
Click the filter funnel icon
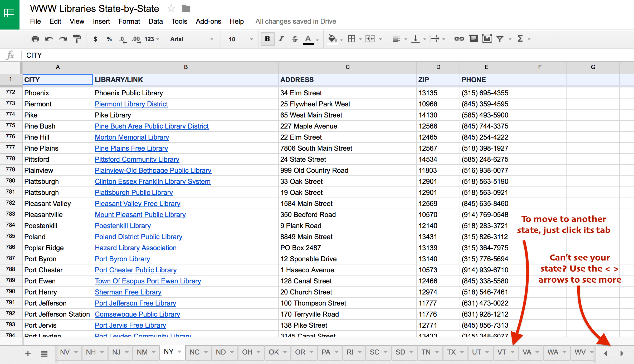500,39
